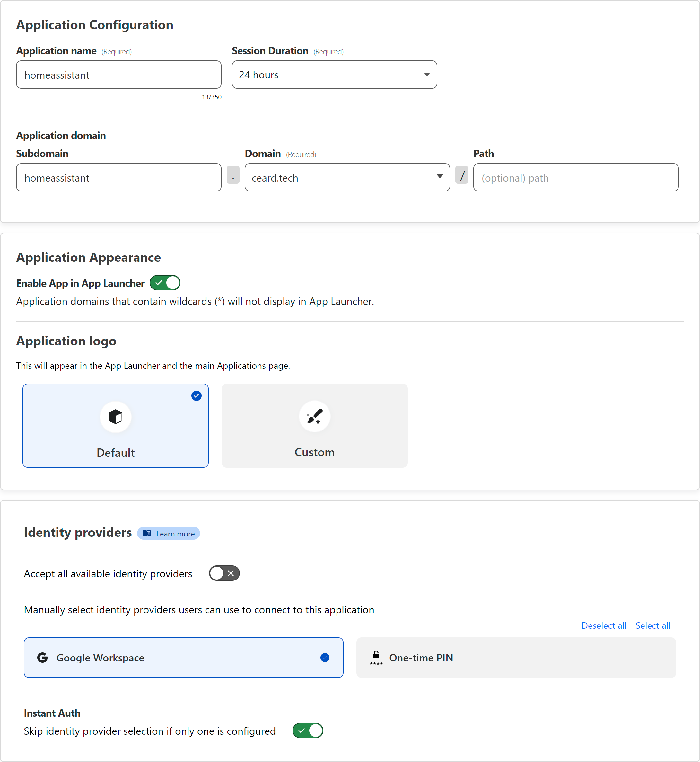Click the book icon beside Learn more

(147, 533)
